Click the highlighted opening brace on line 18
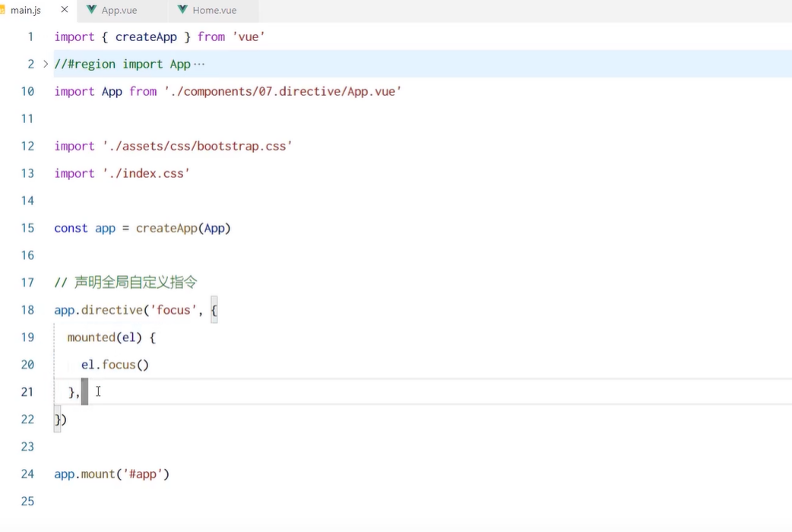Screen dimensions: 792x532 tap(214, 310)
